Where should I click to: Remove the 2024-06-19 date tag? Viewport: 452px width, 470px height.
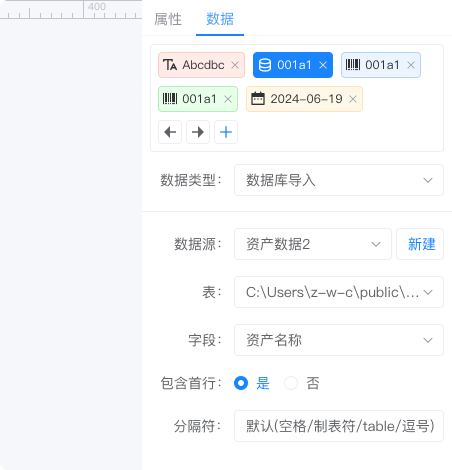click(353, 99)
